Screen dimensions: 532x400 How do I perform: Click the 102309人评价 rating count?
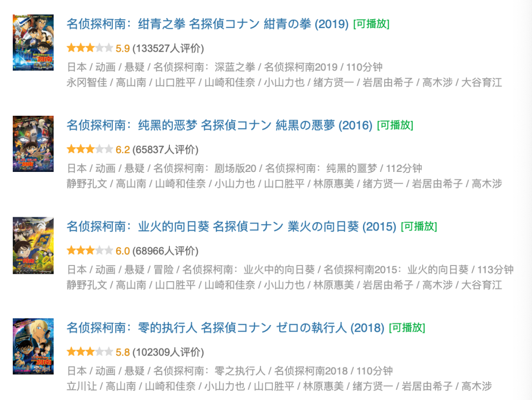(x=168, y=352)
